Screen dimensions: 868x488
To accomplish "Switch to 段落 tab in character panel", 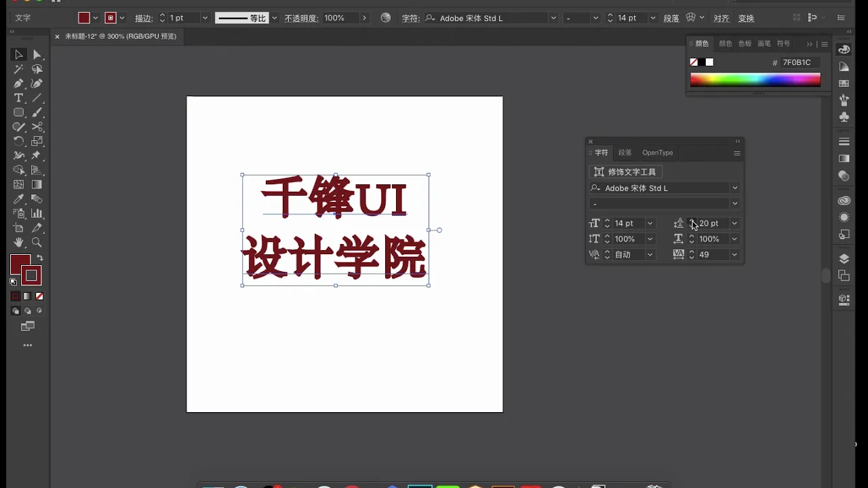I will (x=625, y=152).
